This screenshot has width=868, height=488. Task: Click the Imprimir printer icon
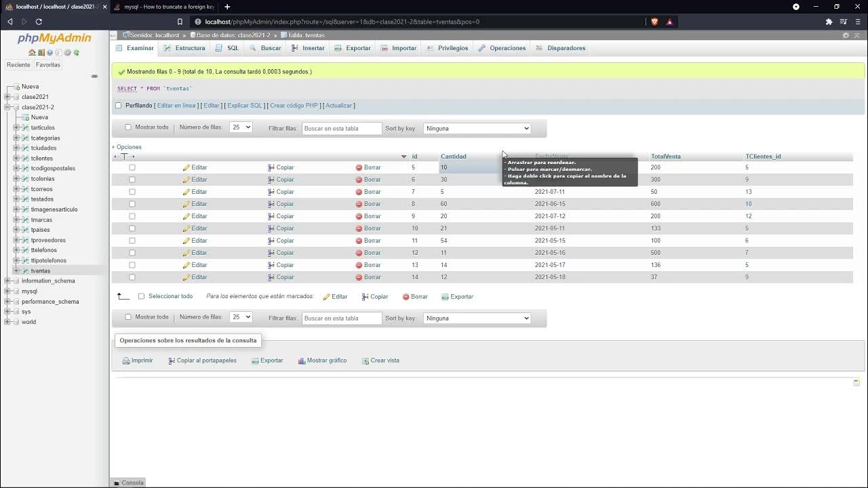click(126, 361)
